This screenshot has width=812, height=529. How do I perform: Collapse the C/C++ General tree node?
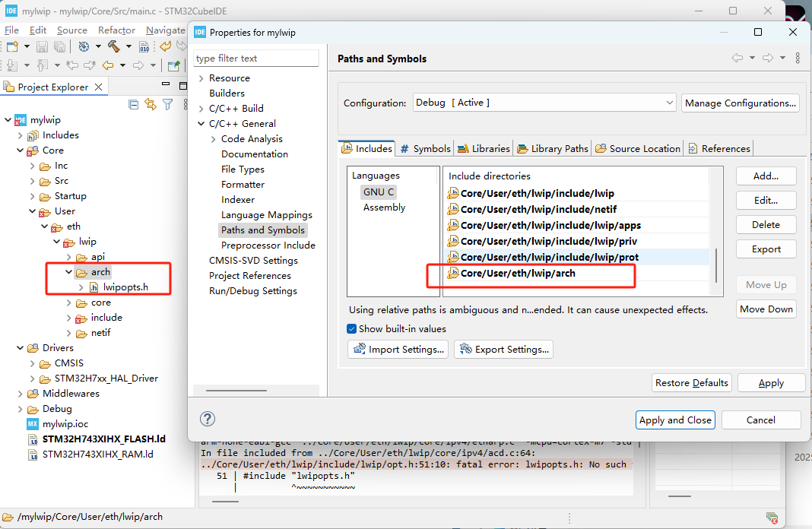pyautogui.click(x=201, y=124)
